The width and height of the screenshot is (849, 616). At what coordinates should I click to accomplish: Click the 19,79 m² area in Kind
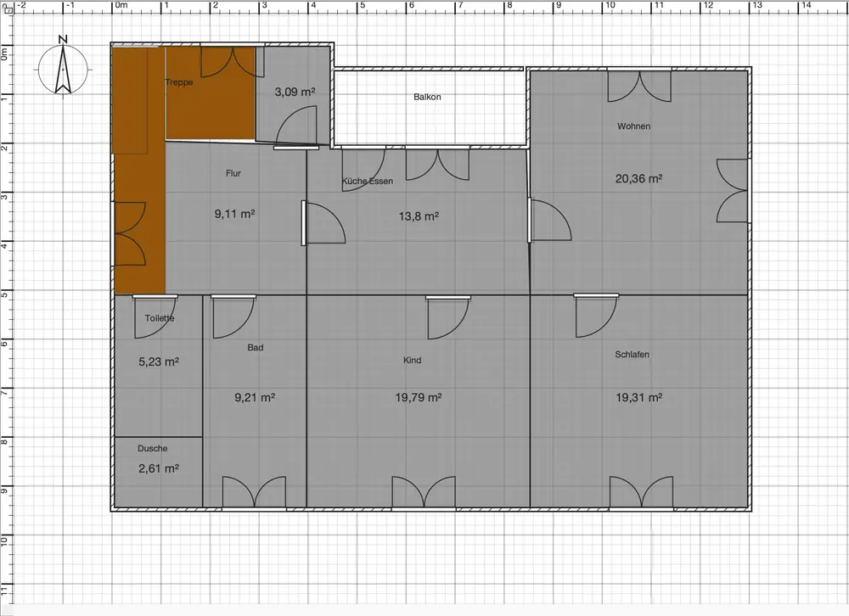pos(418,397)
